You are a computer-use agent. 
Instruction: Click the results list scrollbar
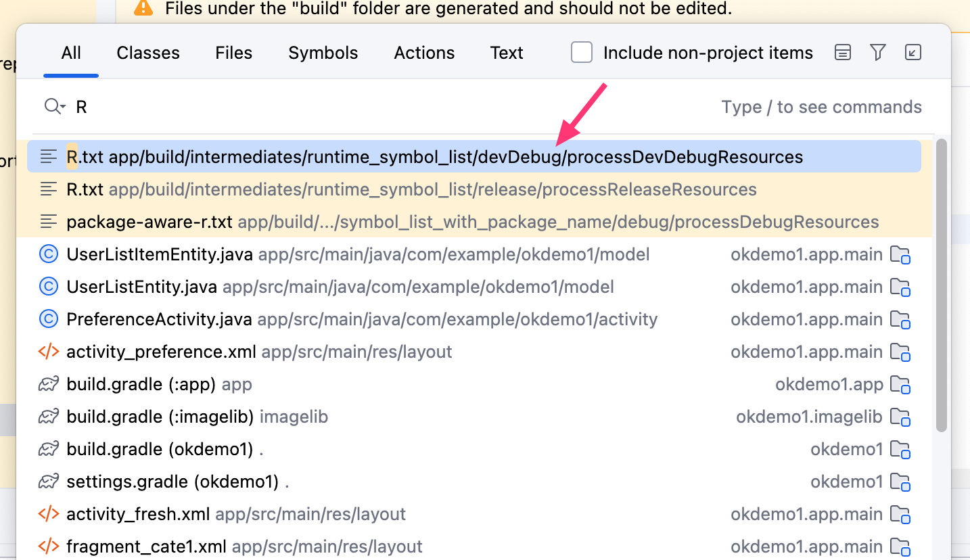[x=941, y=284]
